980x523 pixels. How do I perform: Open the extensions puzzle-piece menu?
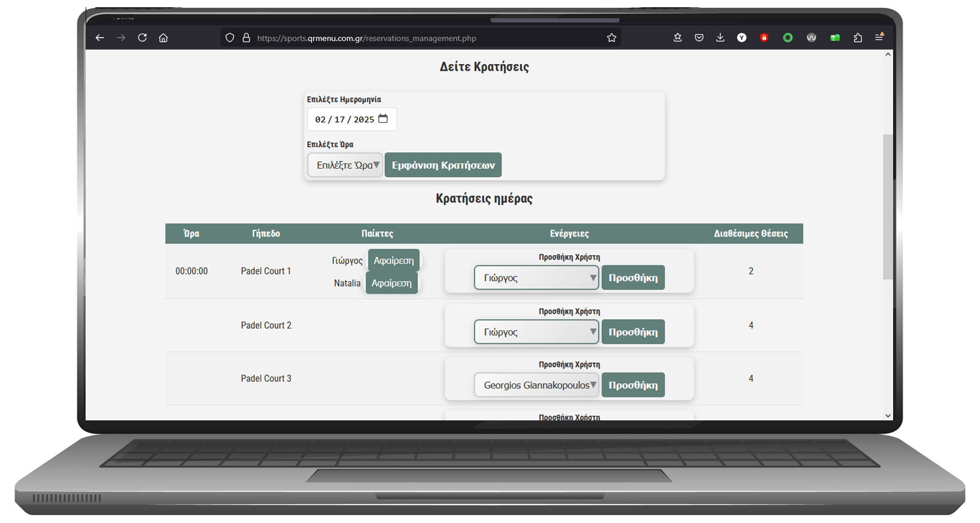pyautogui.click(x=858, y=38)
